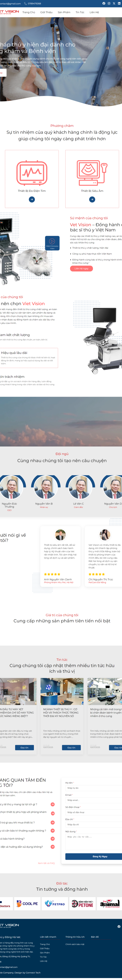Open the Facebook icon in top bar
The width and height of the screenshot is (122, 980).
pos(104,3)
